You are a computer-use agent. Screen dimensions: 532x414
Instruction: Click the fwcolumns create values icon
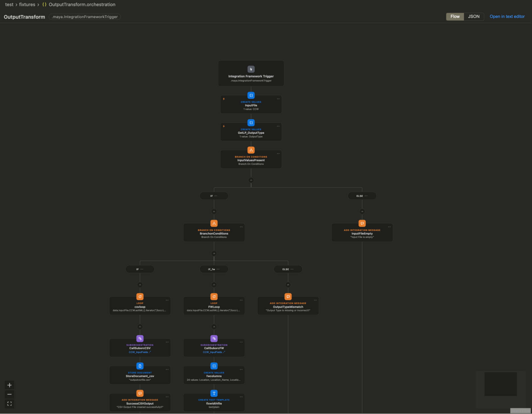tap(214, 366)
